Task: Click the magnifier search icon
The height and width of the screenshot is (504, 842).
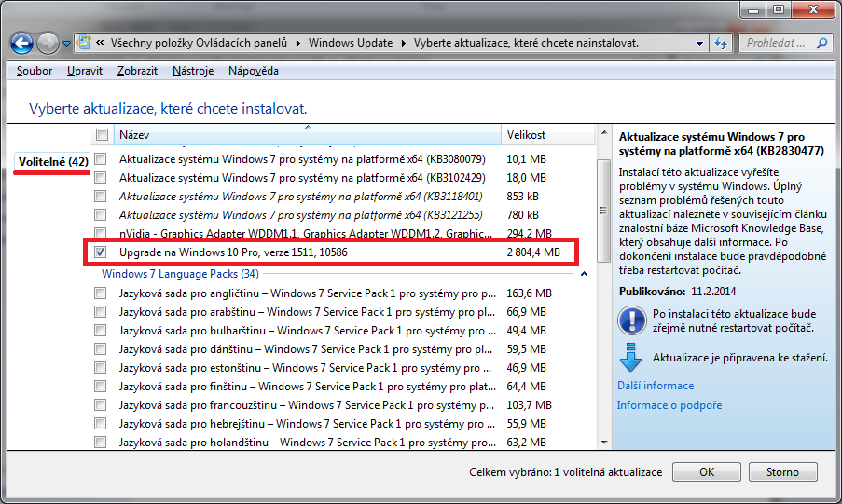Action: 820,43
